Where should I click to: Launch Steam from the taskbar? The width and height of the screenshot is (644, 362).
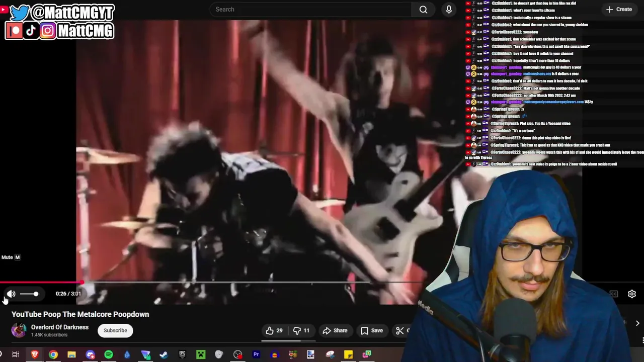[164, 354]
